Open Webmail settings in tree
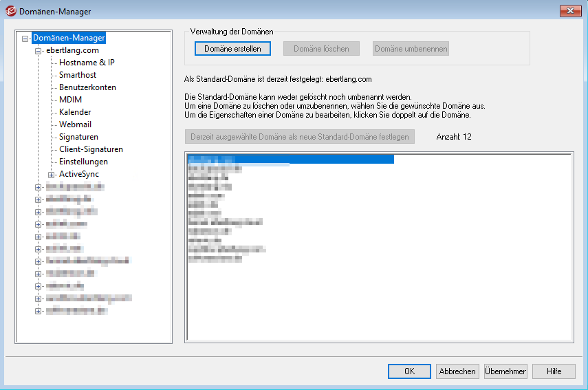The image size is (588, 390). tap(75, 124)
